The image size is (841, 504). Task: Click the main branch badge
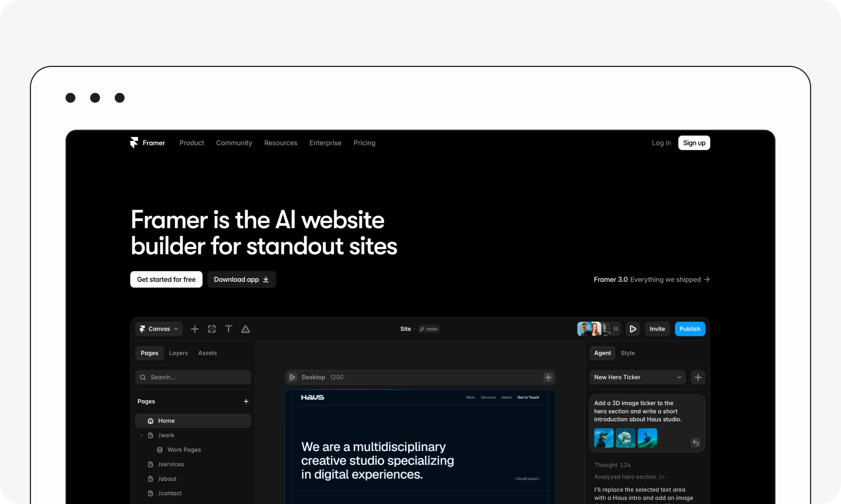[x=429, y=329]
